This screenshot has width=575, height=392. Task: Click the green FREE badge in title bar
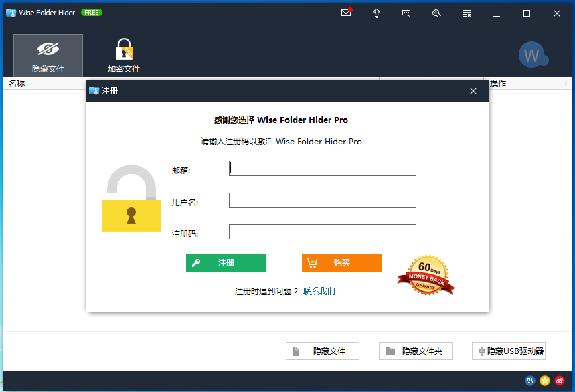pos(91,13)
